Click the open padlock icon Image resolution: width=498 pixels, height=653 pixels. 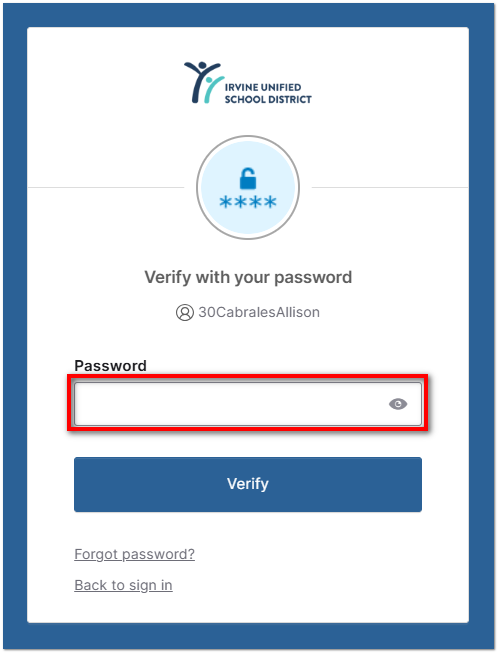248,178
